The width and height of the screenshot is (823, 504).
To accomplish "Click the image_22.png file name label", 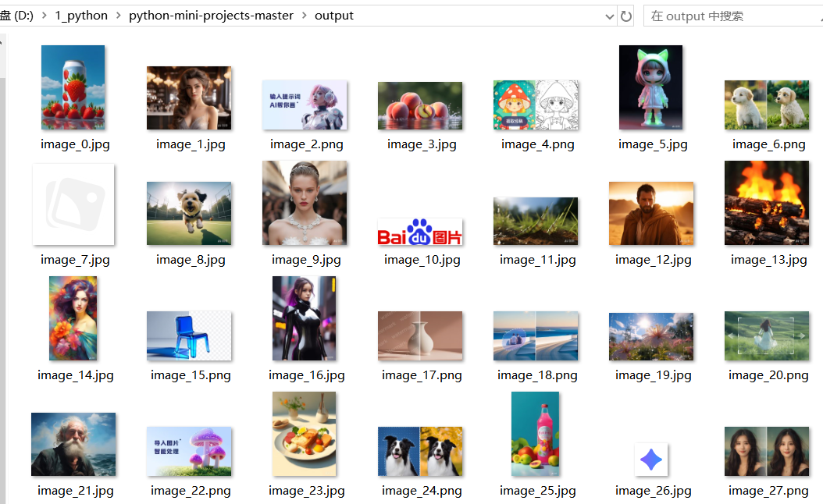I will [191, 491].
